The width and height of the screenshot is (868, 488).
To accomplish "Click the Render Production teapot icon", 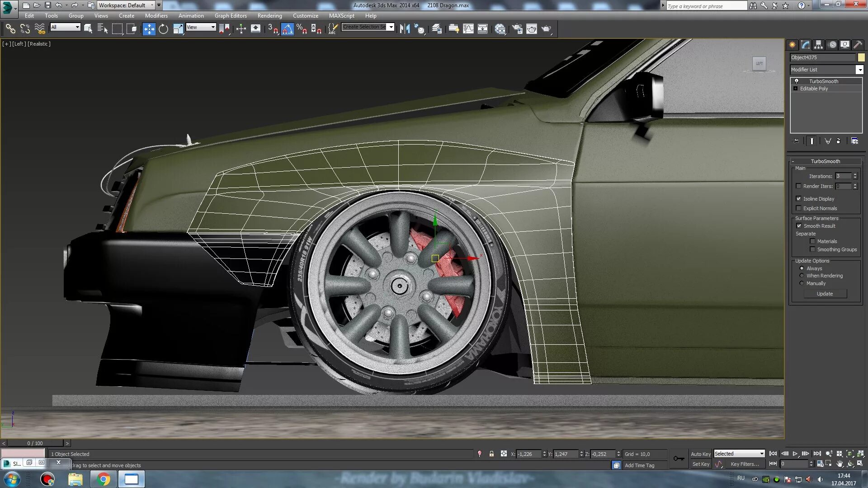I will point(546,29).
